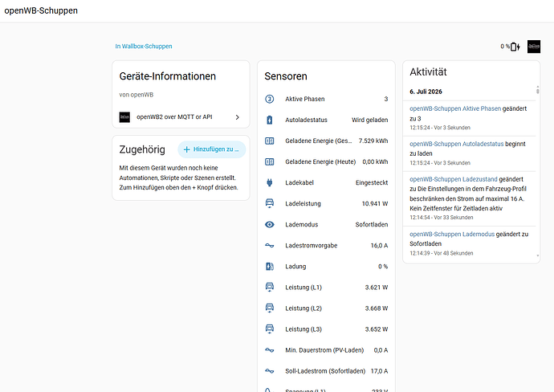Open the Ladung sensor label
Screen dimensions: 554x392
point(295,267)
